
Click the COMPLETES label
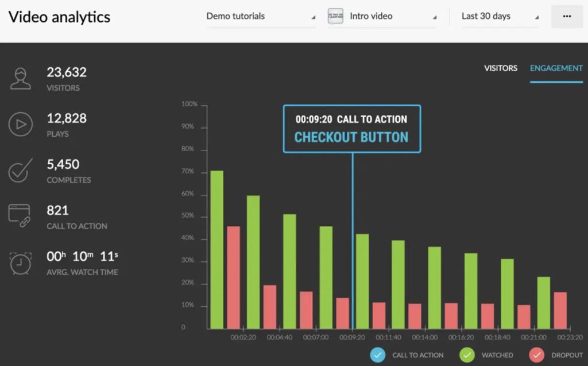pos(69,180)
